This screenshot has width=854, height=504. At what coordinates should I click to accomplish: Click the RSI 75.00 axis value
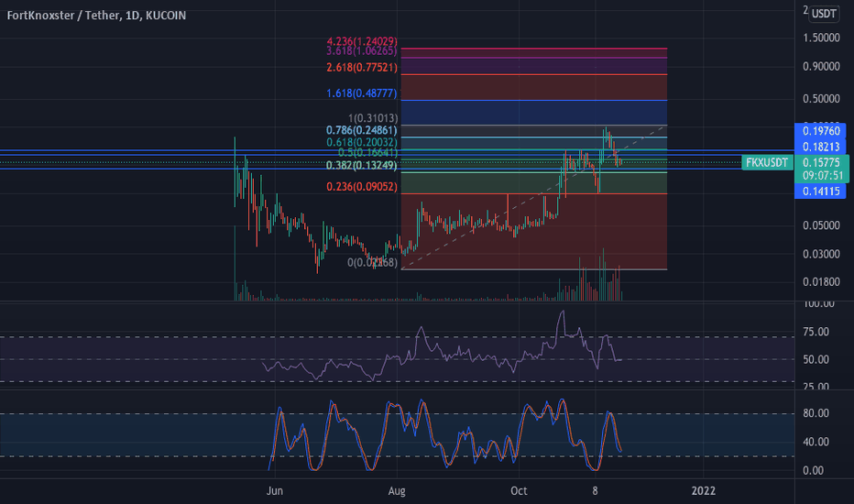coord(816,332)
